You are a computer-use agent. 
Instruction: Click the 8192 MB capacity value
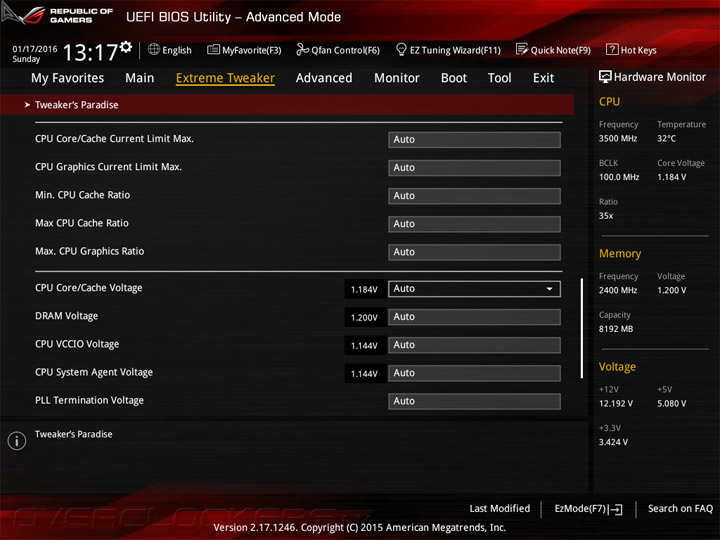(x=616, y=329)
